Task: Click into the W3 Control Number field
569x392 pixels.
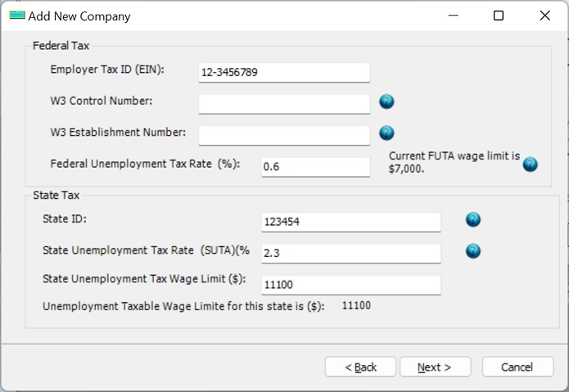Action: pos(284,104)
